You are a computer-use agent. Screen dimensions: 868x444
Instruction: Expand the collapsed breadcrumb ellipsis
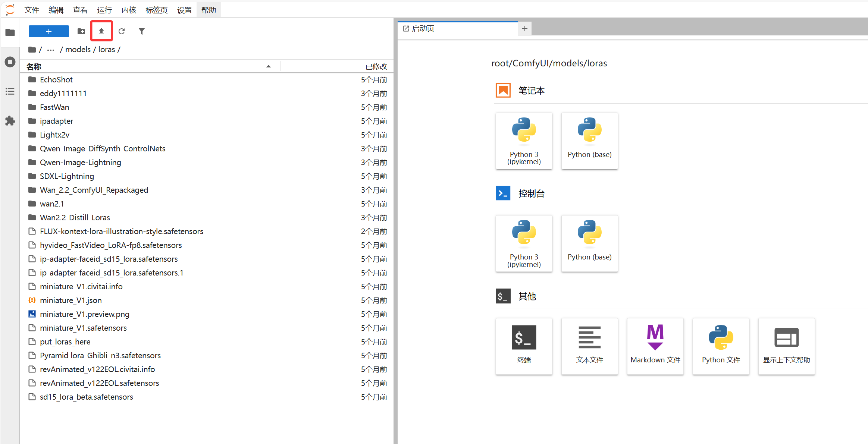click(x=51, y=50)
